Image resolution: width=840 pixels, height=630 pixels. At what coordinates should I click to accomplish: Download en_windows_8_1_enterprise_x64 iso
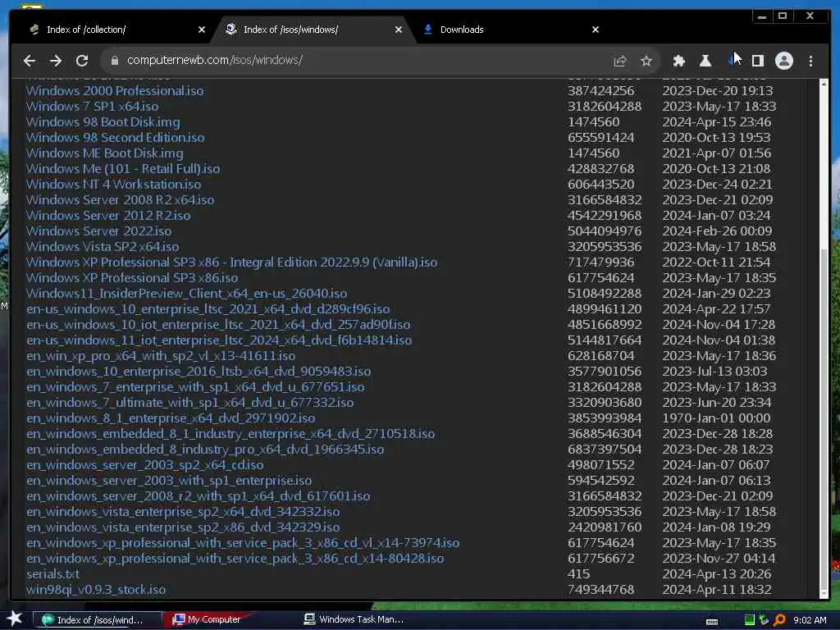(x=171, y=418)
